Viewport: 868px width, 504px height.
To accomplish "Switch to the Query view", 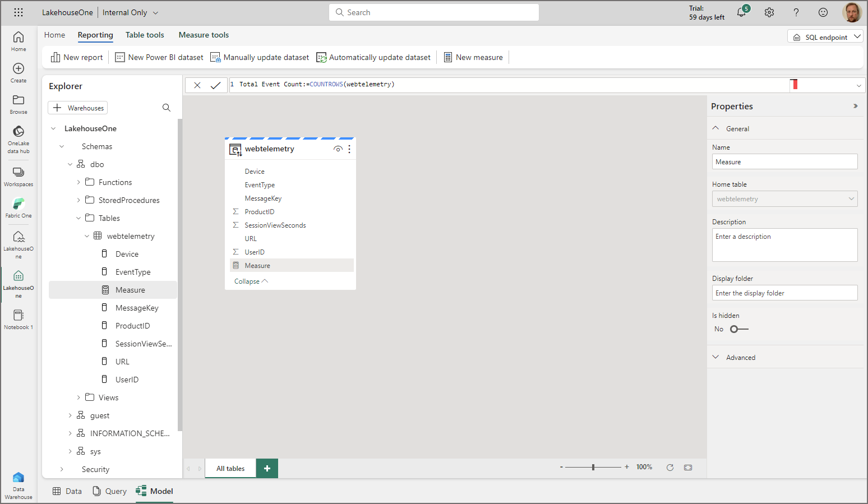I will [109, 491].
